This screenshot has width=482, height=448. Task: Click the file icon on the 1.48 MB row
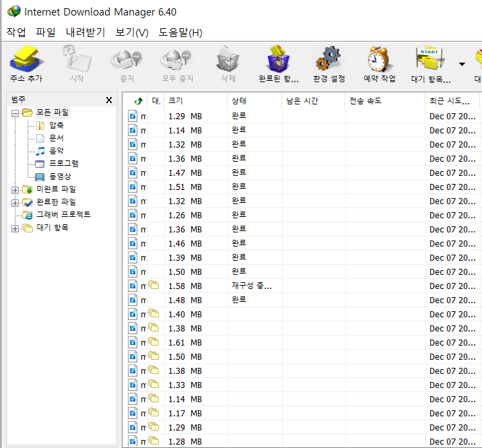(133, 300)
